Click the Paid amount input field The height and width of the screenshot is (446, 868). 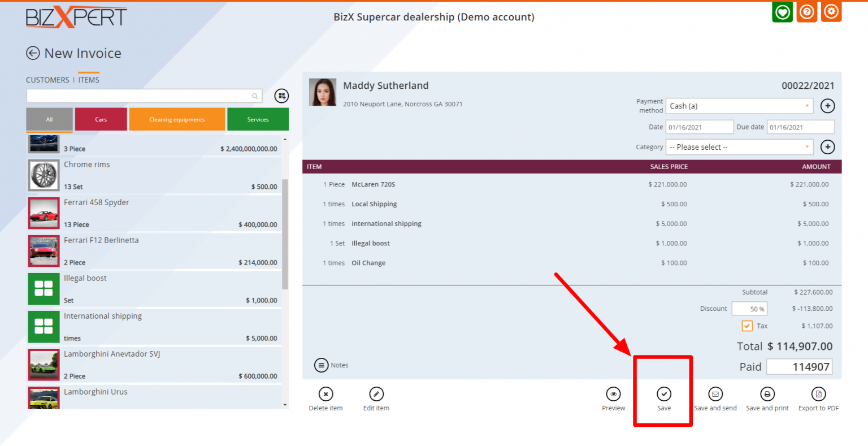(x=799, y=367)
